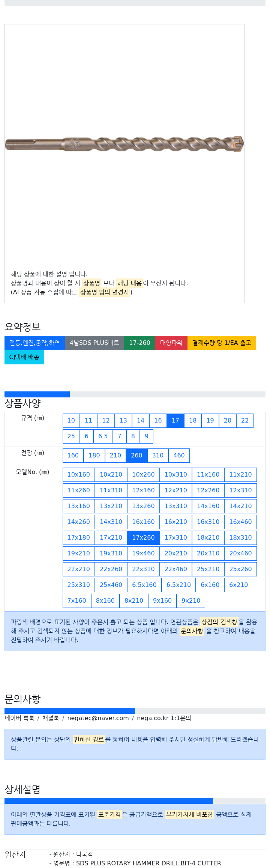Image resolution: width=270 pixels, height=868 pixels.
Task: Select 310 length in 전장 options
Action: tap(158, 456)
